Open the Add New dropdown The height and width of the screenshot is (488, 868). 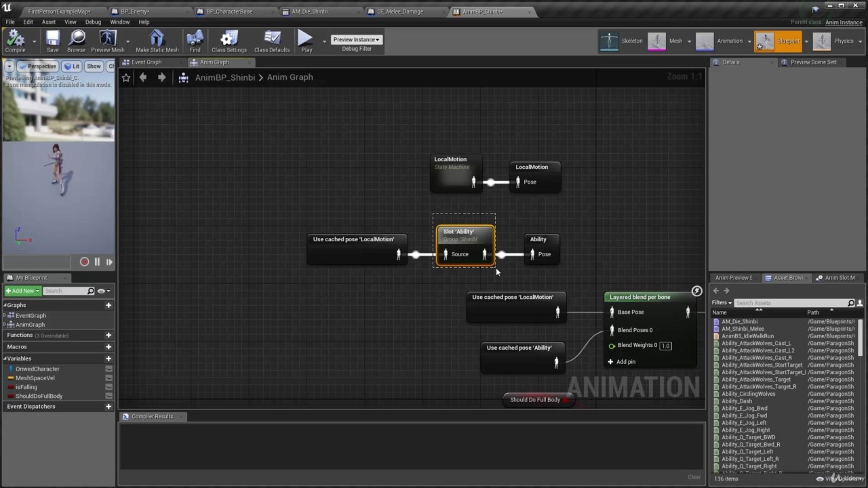click(x=22, y=291)
